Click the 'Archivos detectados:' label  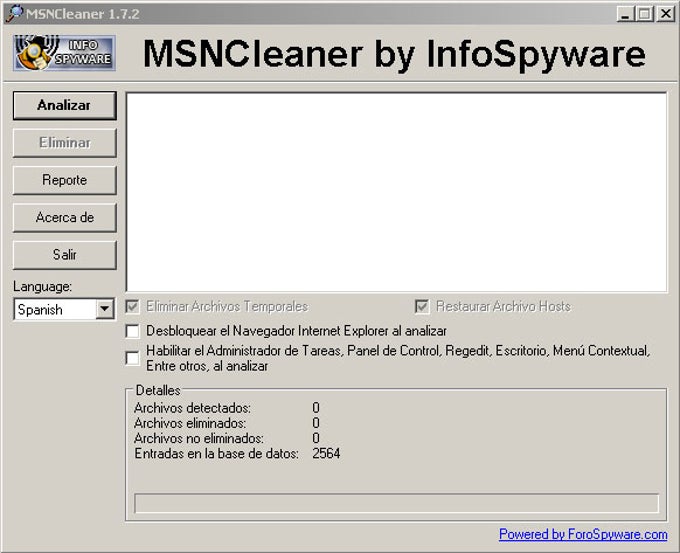pyautogui.click(x=192, y=408)
